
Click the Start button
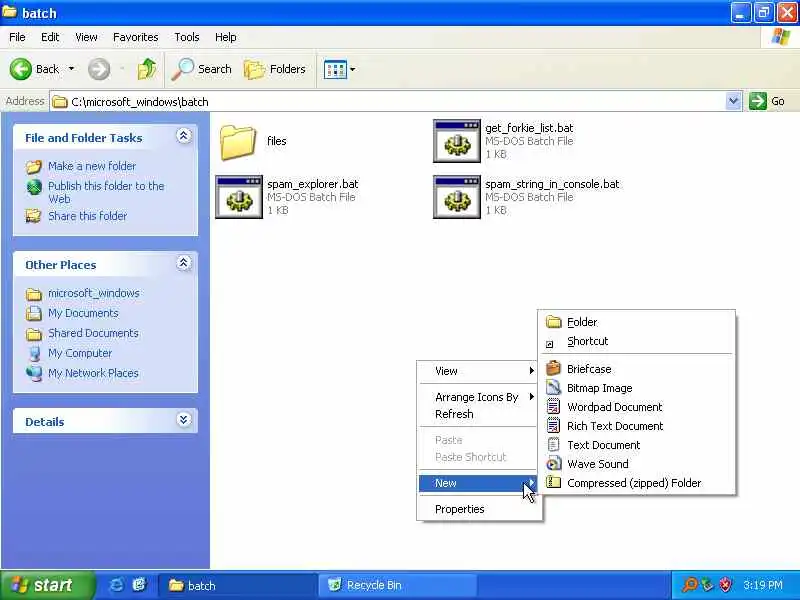47,585
